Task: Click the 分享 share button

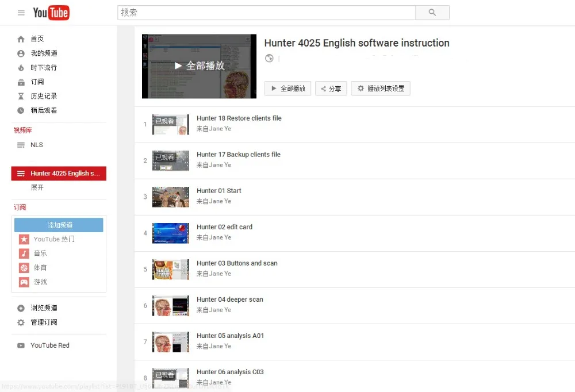Action: click(x=331, y=89)
